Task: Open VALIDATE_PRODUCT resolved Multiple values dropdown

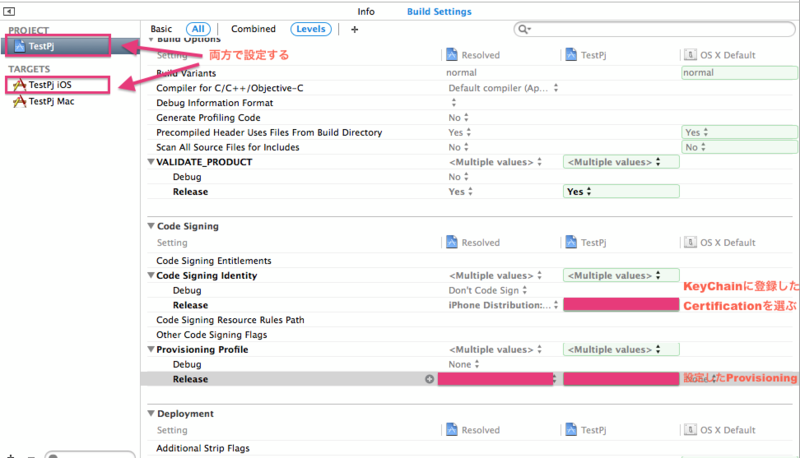Action: tap(495, 162)
